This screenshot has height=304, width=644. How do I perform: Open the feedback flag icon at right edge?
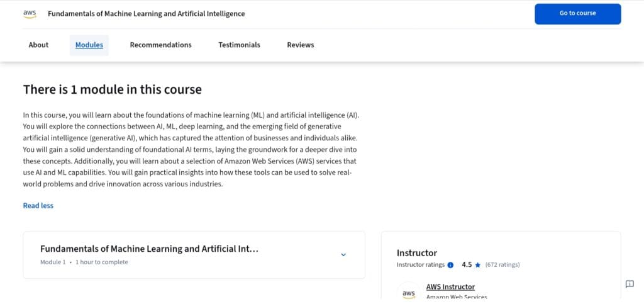tap(630, 284)
